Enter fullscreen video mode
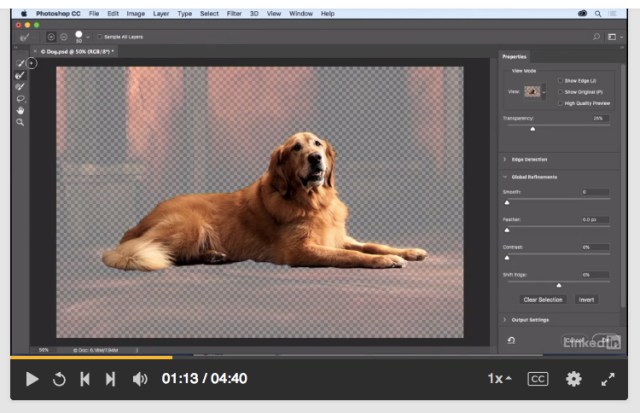This screenshot has height=413, width=640. (607, 379)
